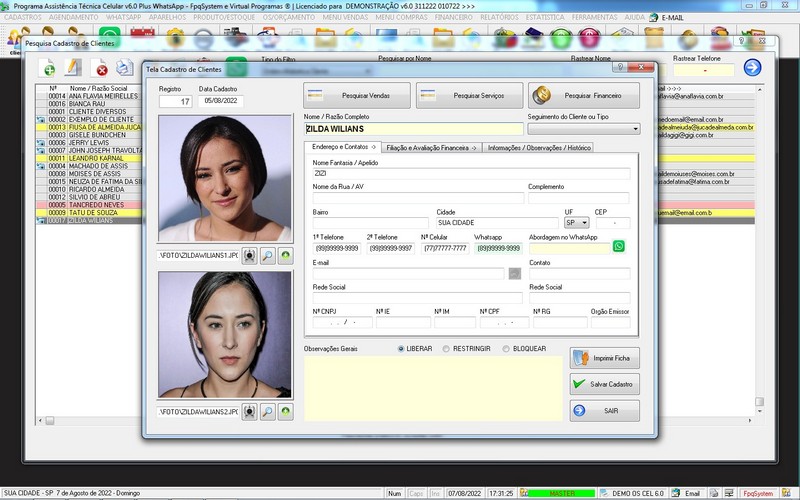Click webcam icon under ZILDAWILIANS1 photo path

pyautogui.click(x=249, y=256)
